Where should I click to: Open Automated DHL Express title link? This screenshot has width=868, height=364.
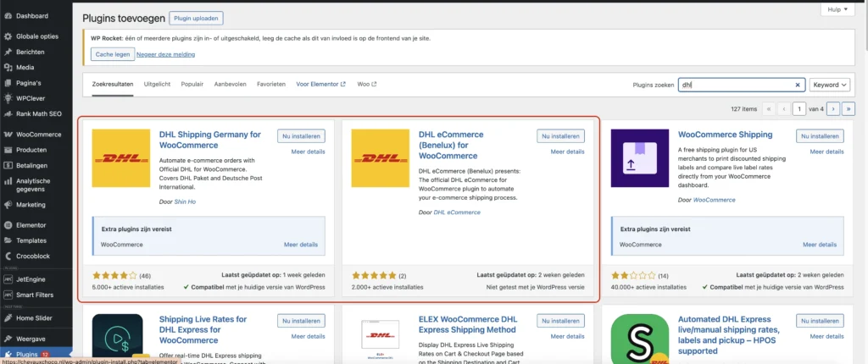[728, 335]
